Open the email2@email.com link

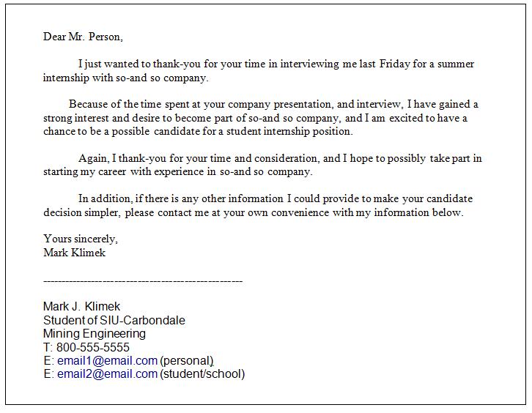(107, 374)
